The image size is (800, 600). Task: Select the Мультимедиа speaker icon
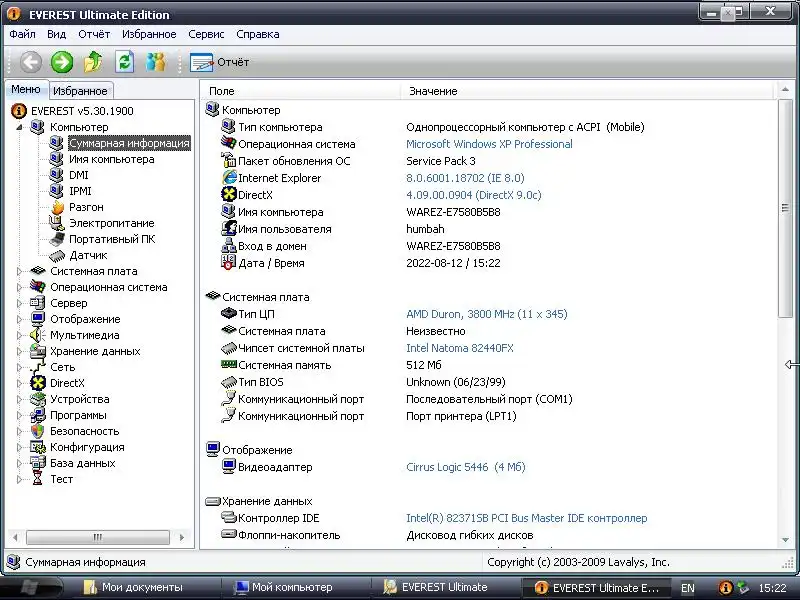coord(38,335)
